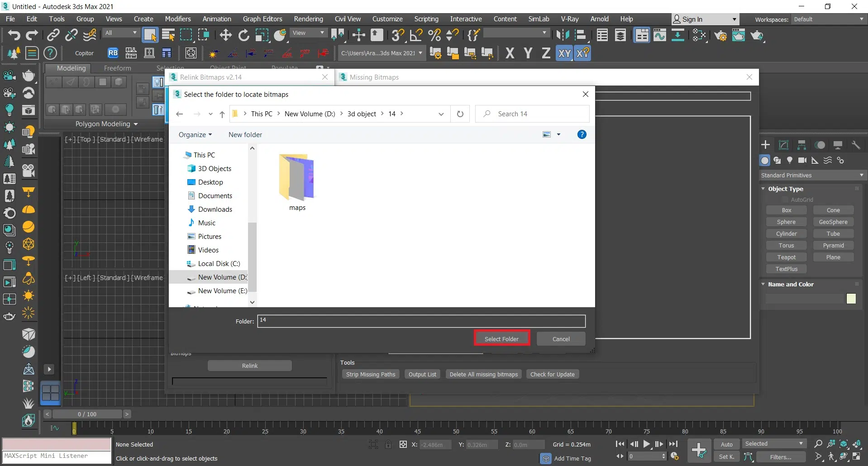This screenshot has height=466, width=868.
Task: Click the Play Animation button
Action: point(647,444)
